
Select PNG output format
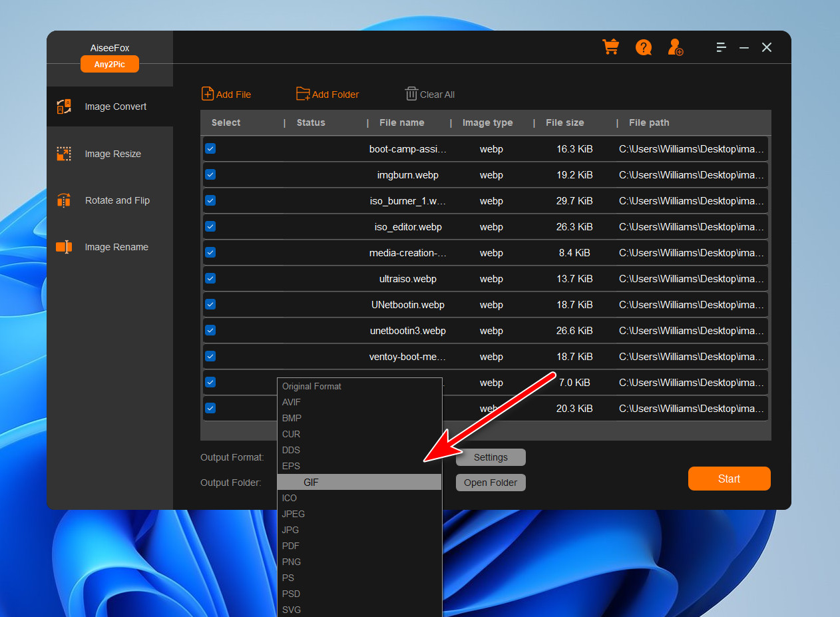[x=359, y=562]
